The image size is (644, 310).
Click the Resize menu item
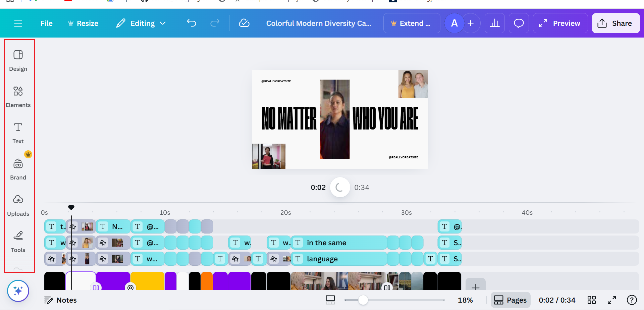coord(83,23)
